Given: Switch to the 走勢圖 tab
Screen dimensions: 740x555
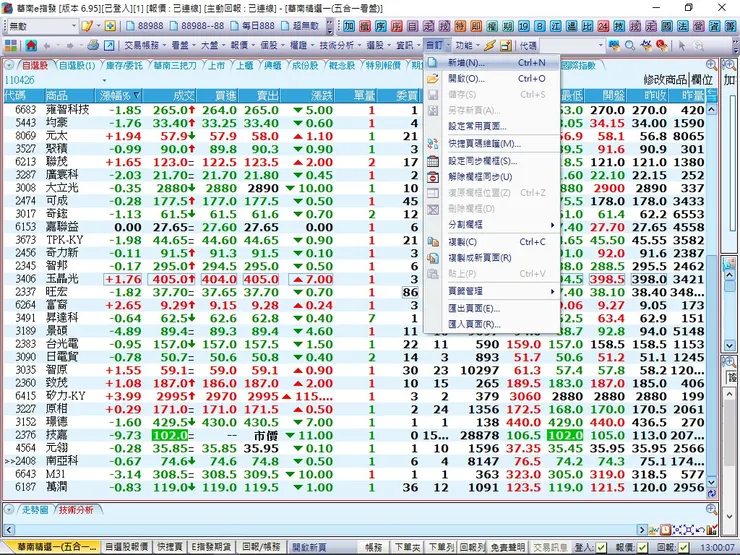Looking at the screenshot, I should click(35, 510).
